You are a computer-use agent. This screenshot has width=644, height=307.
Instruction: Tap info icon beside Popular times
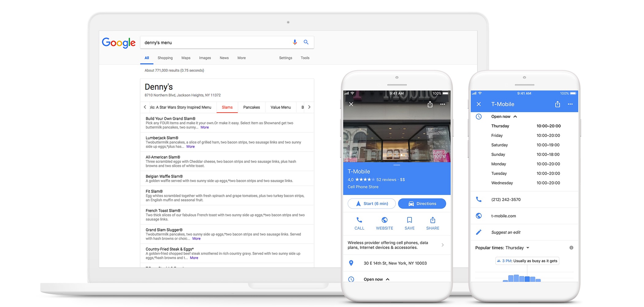click(571, 248)
